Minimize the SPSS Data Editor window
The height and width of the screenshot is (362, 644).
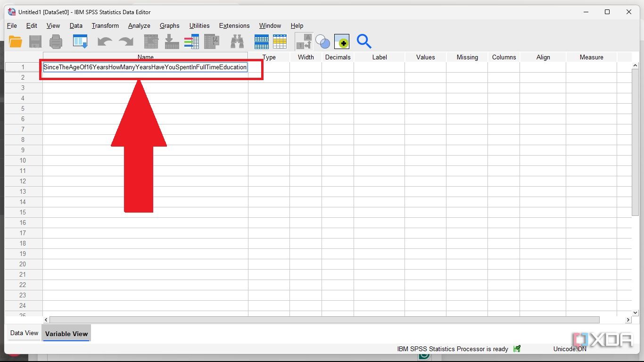pos(586,12)
